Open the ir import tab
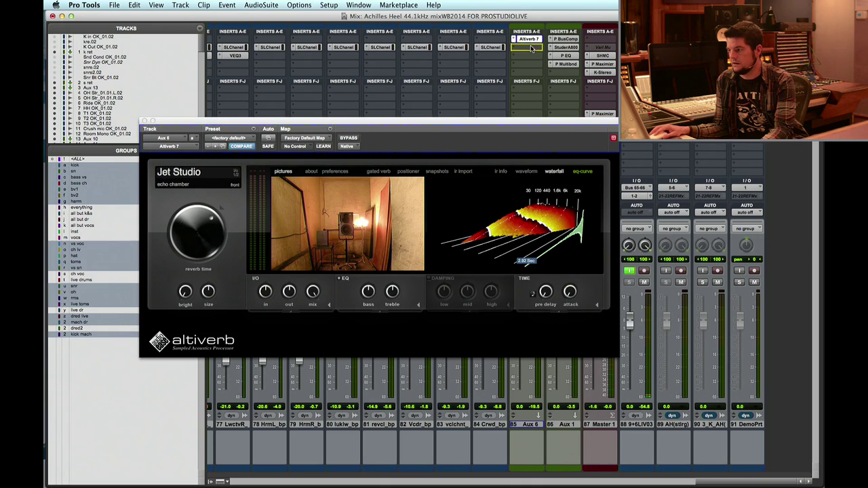 463,171
